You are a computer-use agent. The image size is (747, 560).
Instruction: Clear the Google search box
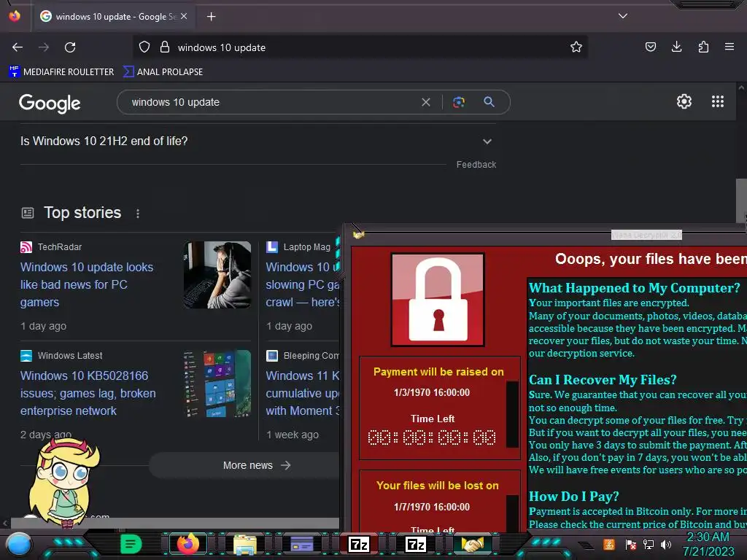(x=426, y=102)
